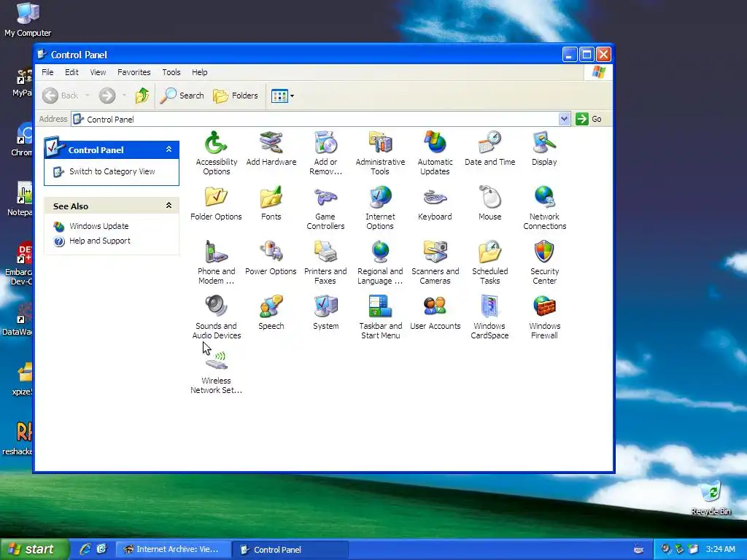The height and width of the screenshot is (560, 747).
Task: Select Windows CardSpace icon
Action: pyautogui.click(x=489, y=307)
